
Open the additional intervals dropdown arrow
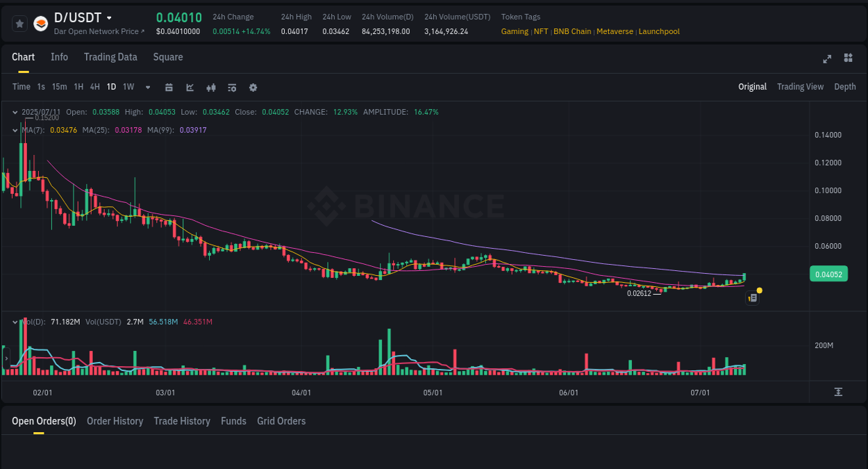coord(147,87)
